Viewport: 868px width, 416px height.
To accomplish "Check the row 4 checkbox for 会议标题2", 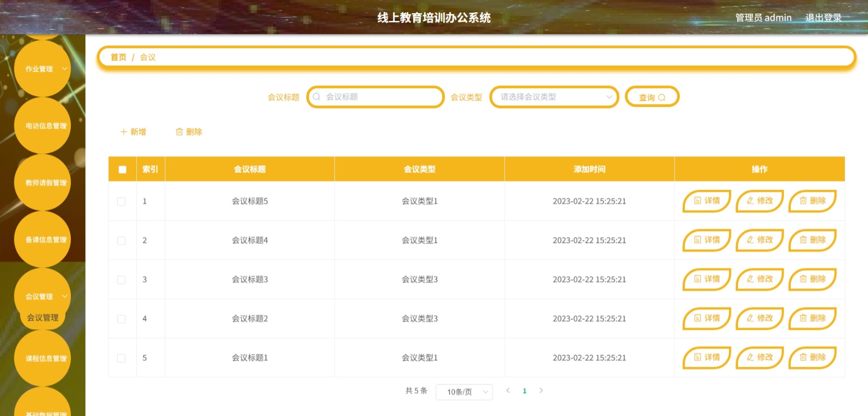I will click(121, 319).
